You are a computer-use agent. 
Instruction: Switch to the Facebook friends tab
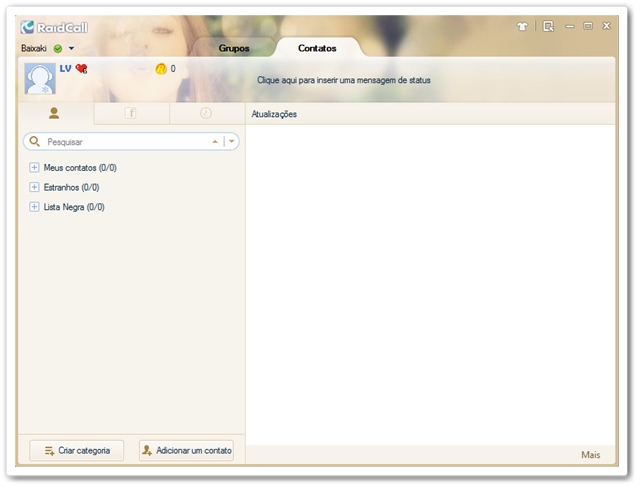click(131, 114)
